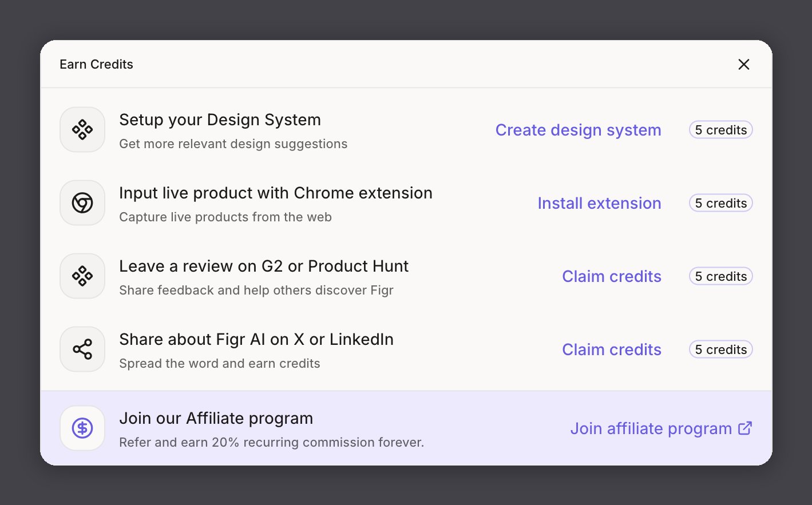
Task: Open the Join affiliate program link
Action: point(651,428)
